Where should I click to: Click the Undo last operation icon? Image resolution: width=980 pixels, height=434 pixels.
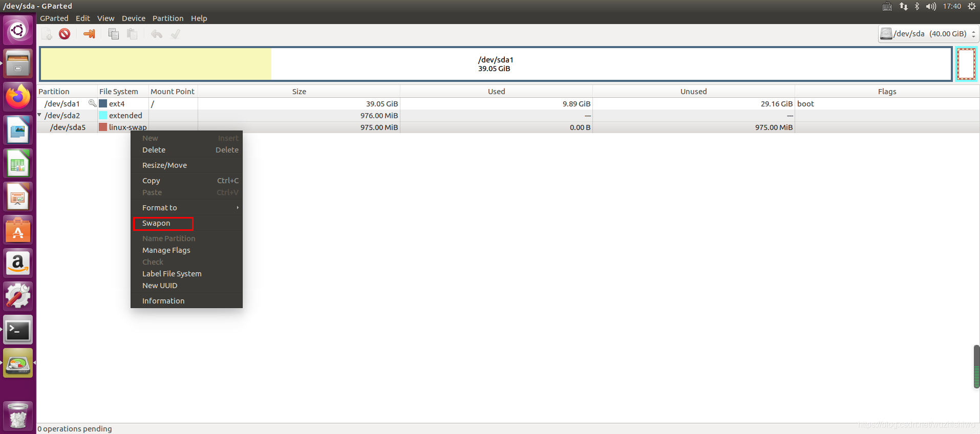click(157, 34)
